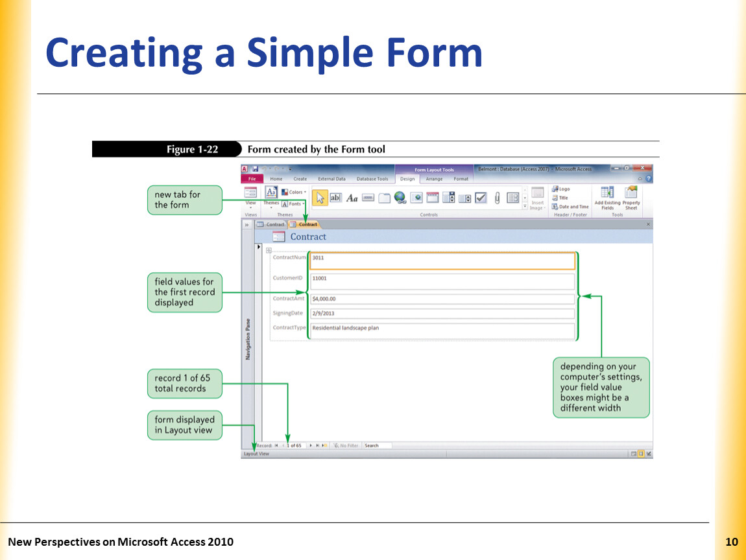The height and width of the screenshot is (560, 746).
Task: Click the current record number box
Action: pyautogui.click(x=295, y=446)
